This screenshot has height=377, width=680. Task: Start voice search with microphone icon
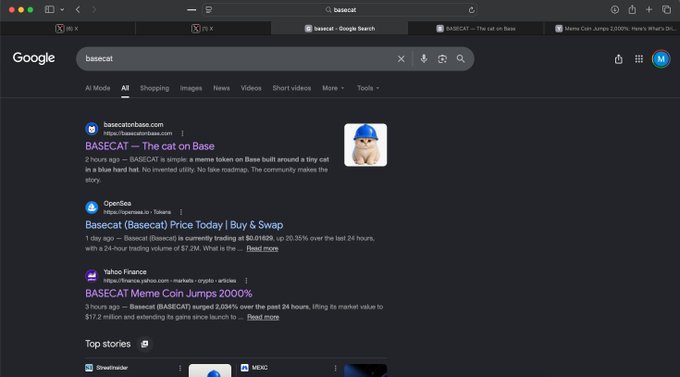click(x=424, y=59)
